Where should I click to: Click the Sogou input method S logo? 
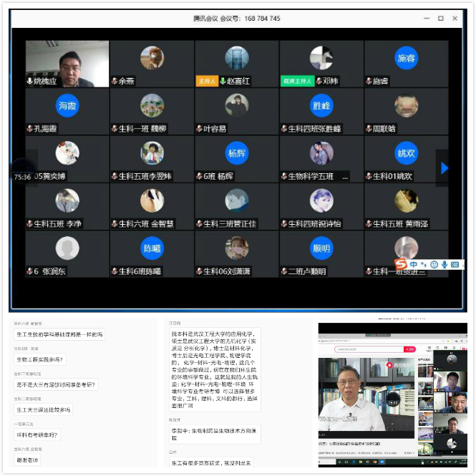tap(401, 265)
